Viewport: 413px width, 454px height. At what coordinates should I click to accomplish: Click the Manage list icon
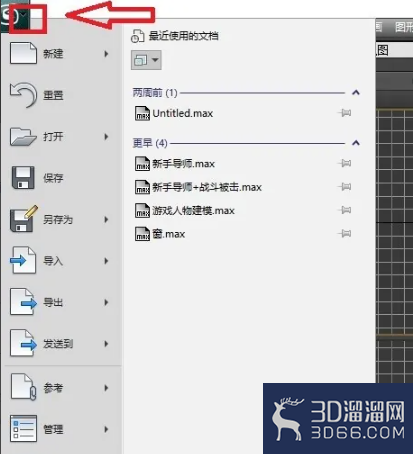pos(23,429)
